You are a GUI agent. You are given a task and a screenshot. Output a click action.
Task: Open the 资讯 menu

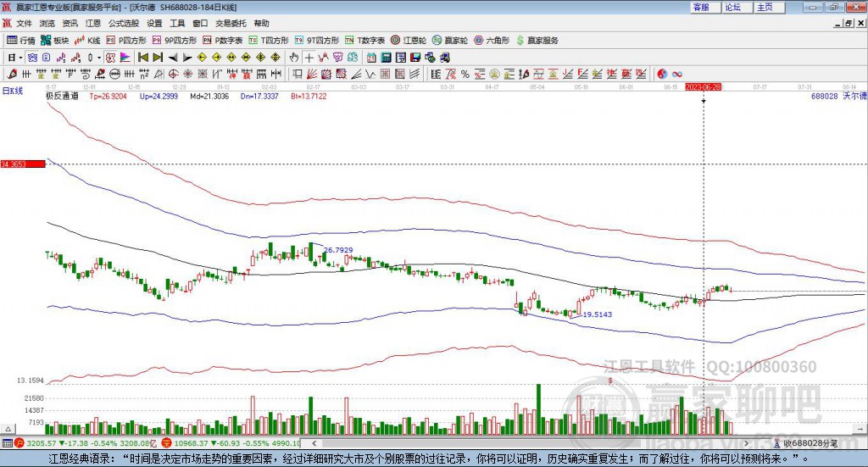coord(70,23)
